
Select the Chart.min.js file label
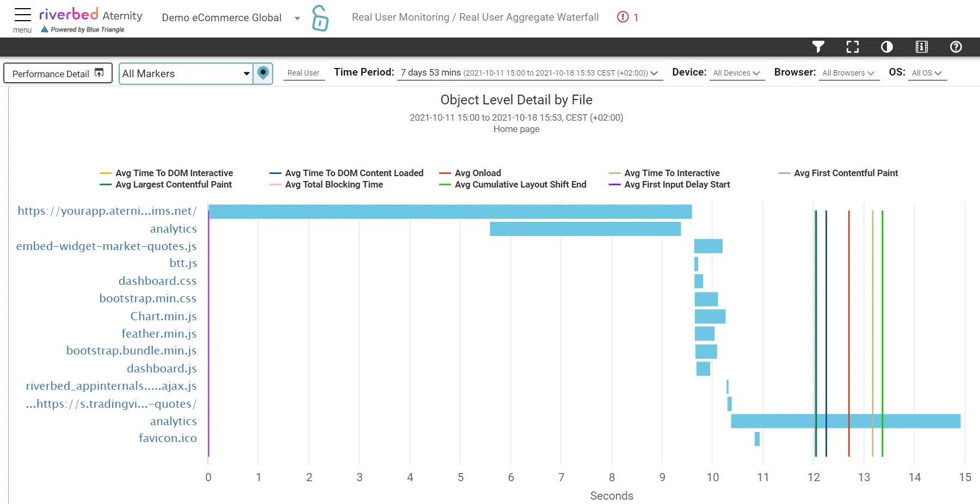163,316
